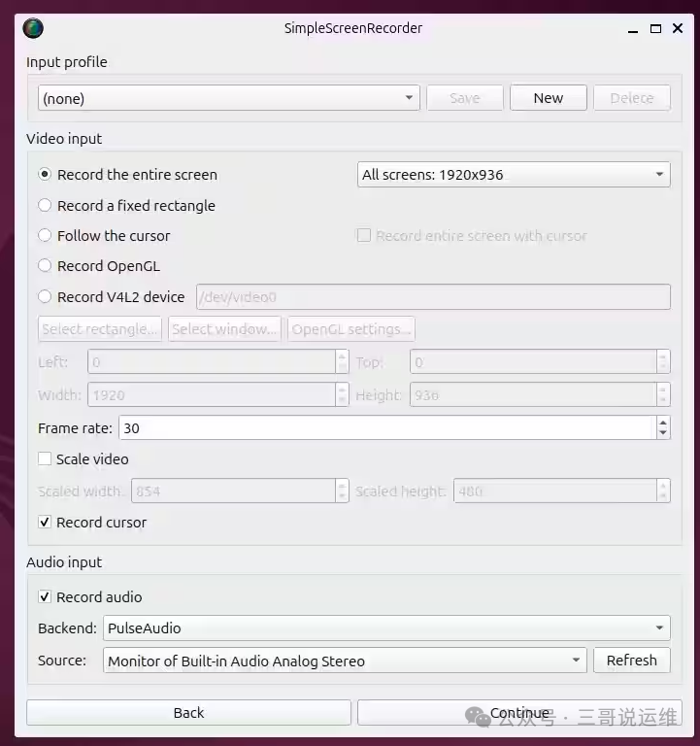The height and width of the screenshot is (746, 700).
Task: Go Back to the previous page
Action: pos(188,713)
